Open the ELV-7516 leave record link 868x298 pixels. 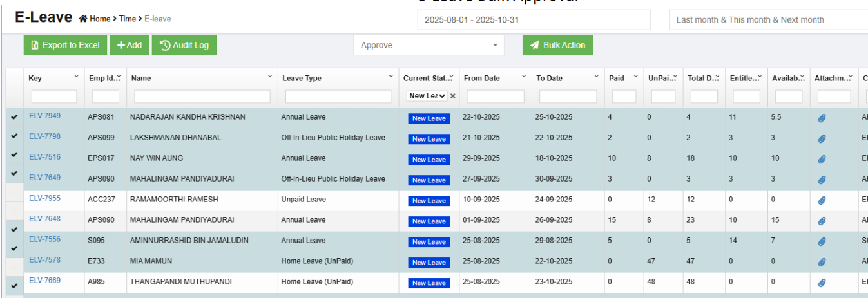click(x=44, y=157)
